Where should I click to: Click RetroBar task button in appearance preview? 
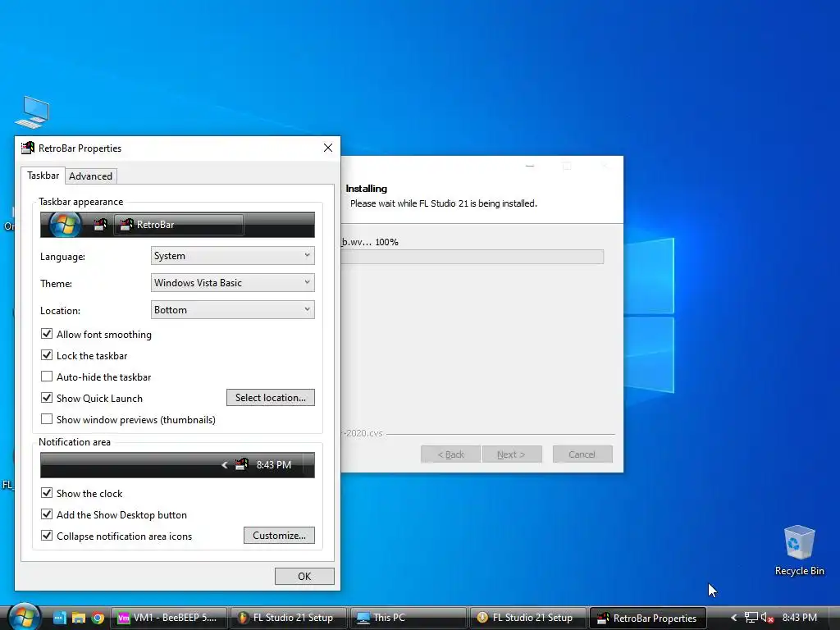pyautogui.click(x=178, y=225)
